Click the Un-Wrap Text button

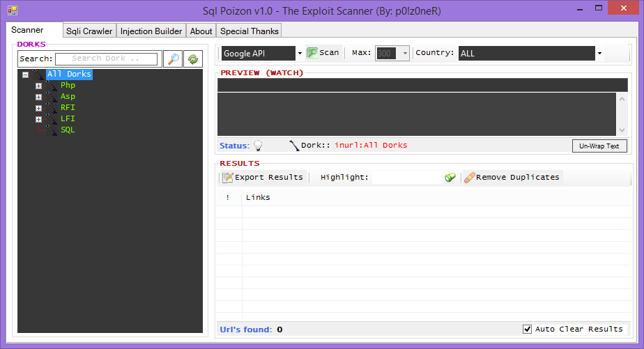[599, 146]
